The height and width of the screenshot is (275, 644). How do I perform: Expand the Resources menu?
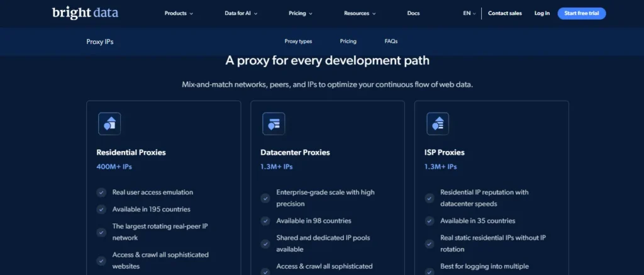tap(360, 13)
